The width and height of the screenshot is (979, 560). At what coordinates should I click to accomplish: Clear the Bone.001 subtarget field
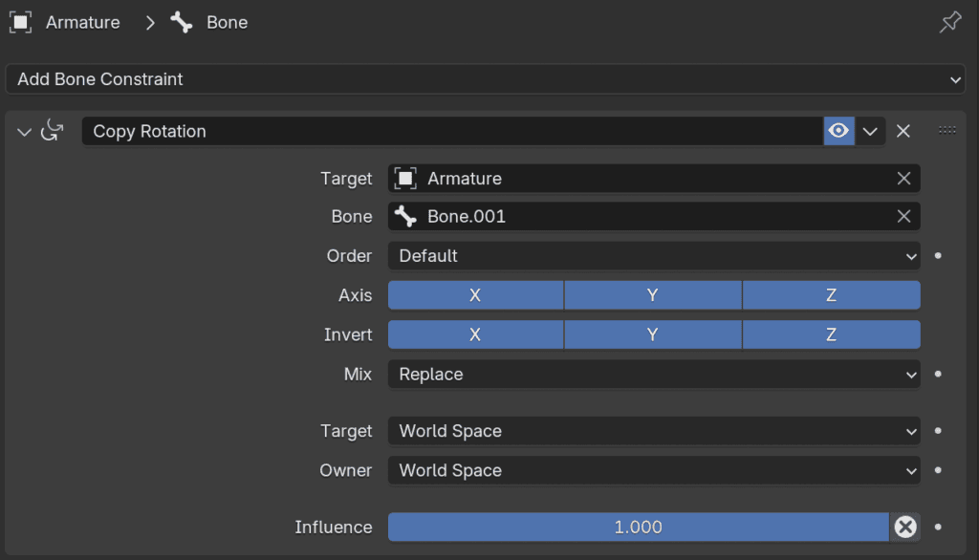pyautogui.click(x=903, y=217)
